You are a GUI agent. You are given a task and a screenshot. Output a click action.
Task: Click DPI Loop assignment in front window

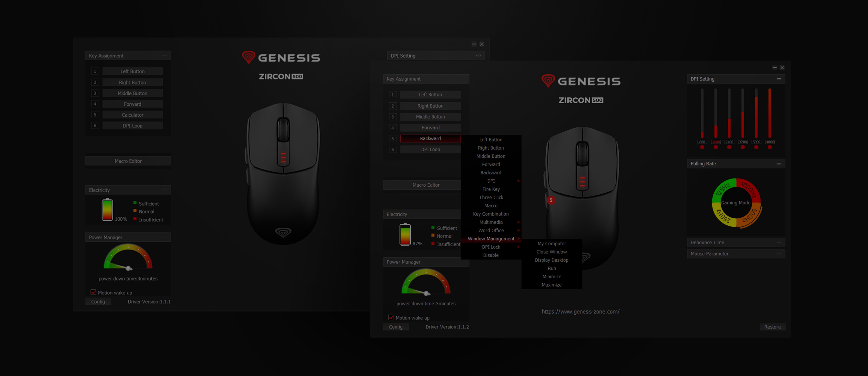pyautogui.click(x=430, y=149)
